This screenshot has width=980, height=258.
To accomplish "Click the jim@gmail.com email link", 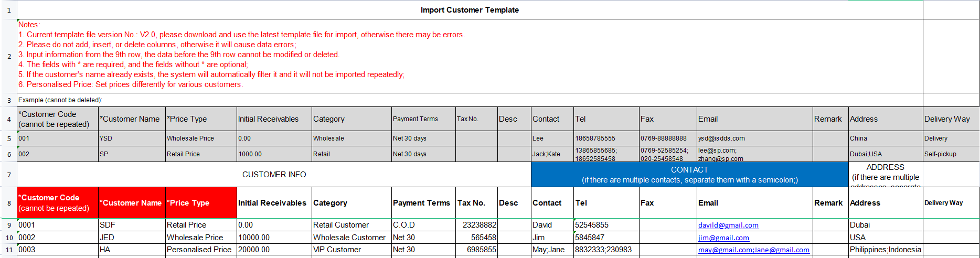I will pos(723,238).
